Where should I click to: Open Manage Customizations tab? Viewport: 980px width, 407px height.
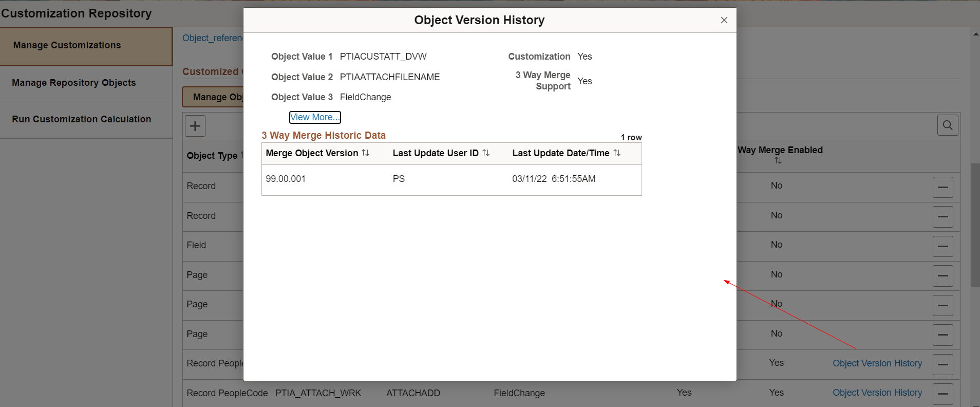point(86,46)
